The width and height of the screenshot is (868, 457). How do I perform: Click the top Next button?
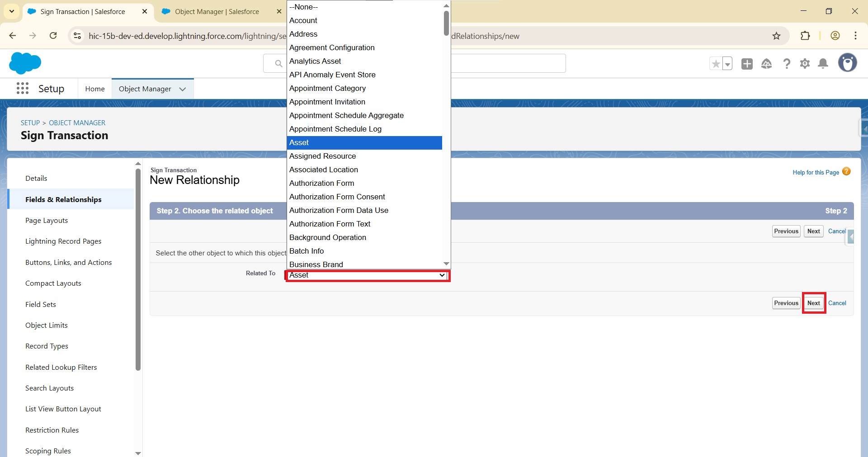tap(813, 231)
